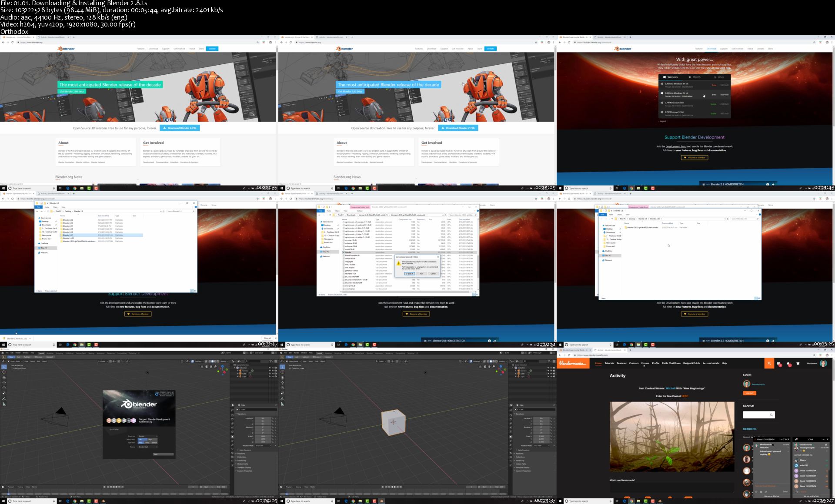This screenshot has width=835, height=504.
Task: Click the orange search icon on Blendermania header
Action: tap(769, 363)
